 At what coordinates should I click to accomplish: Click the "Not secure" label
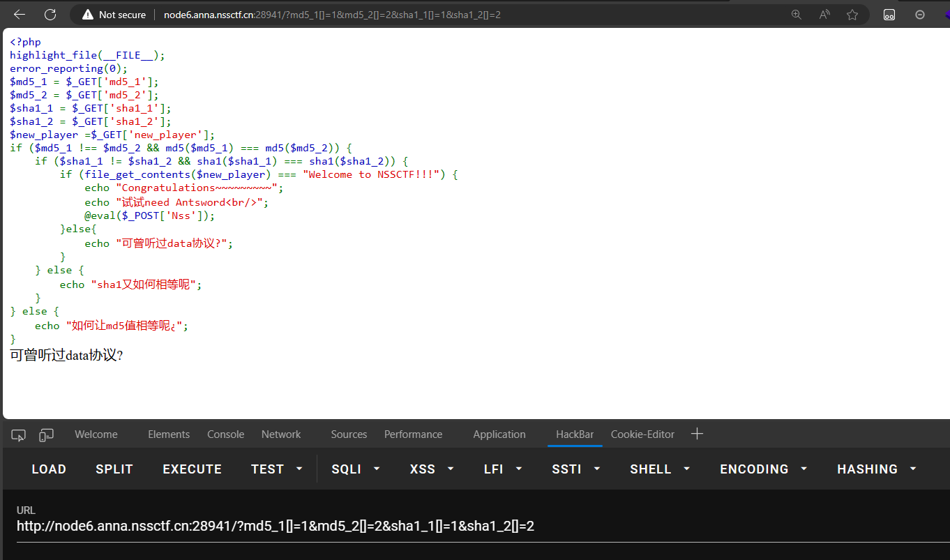[x=123, y=15]
